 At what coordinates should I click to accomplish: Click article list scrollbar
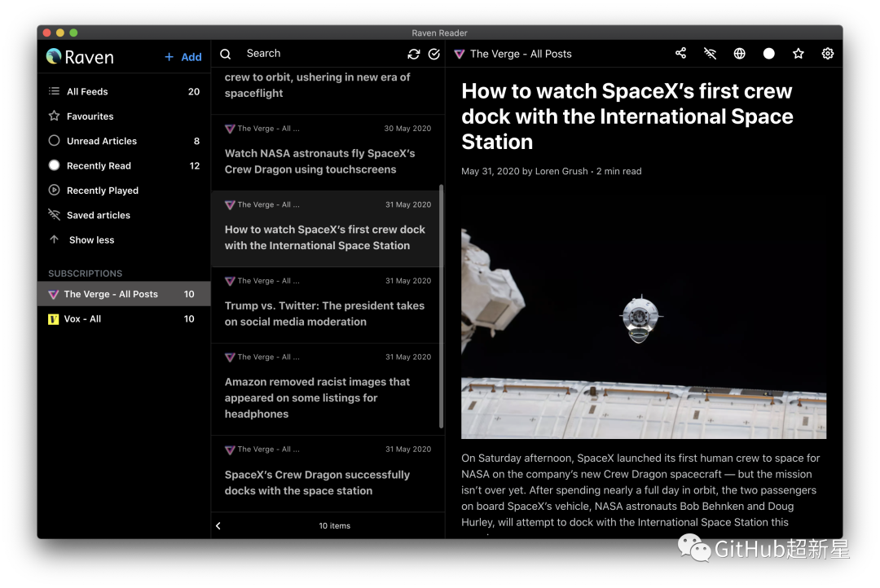[442, 306]
